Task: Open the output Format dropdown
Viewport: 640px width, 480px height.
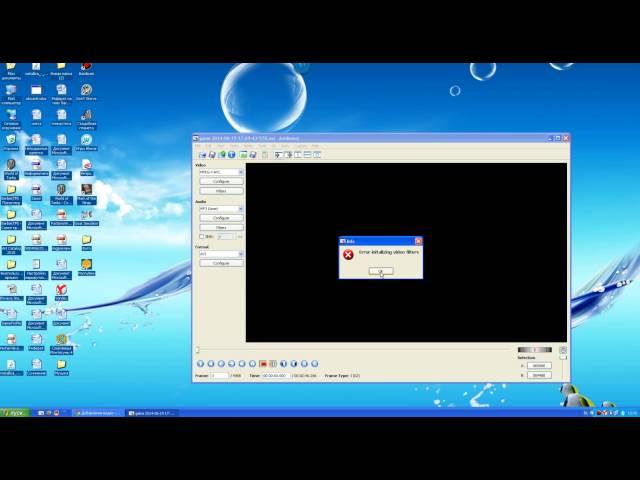Action: (x=221, y=254)
